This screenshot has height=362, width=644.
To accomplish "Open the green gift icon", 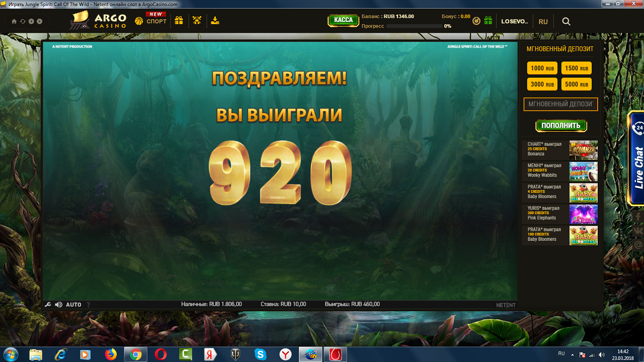I will pyautogui.click(x=488, y=21).
